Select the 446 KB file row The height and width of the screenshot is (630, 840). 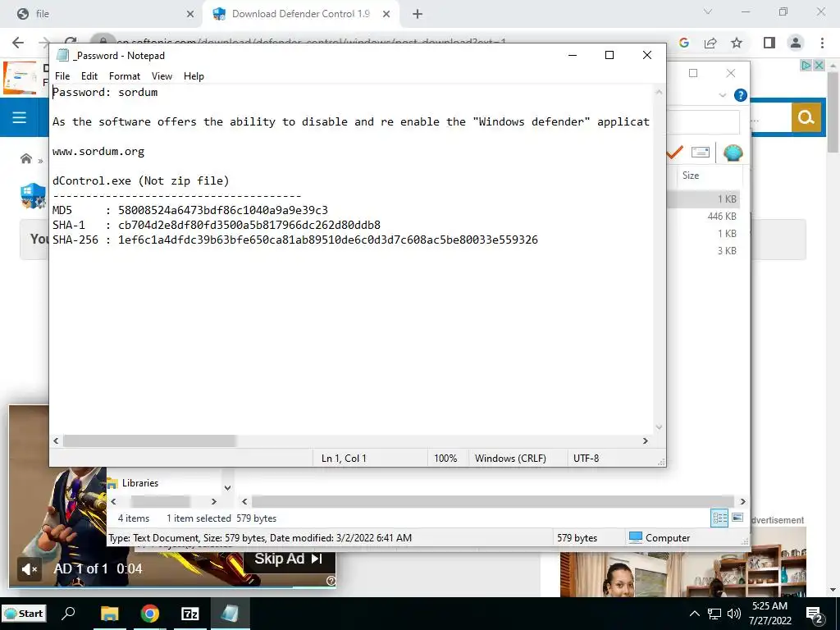point(705,217)
